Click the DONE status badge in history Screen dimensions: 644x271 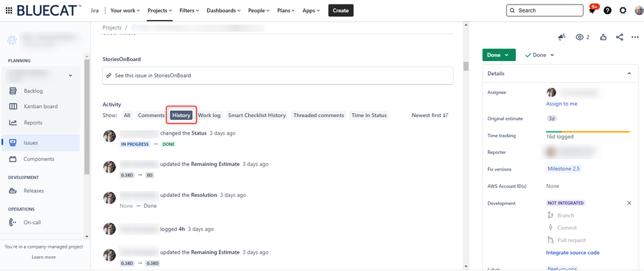click(x=169, y=144)
